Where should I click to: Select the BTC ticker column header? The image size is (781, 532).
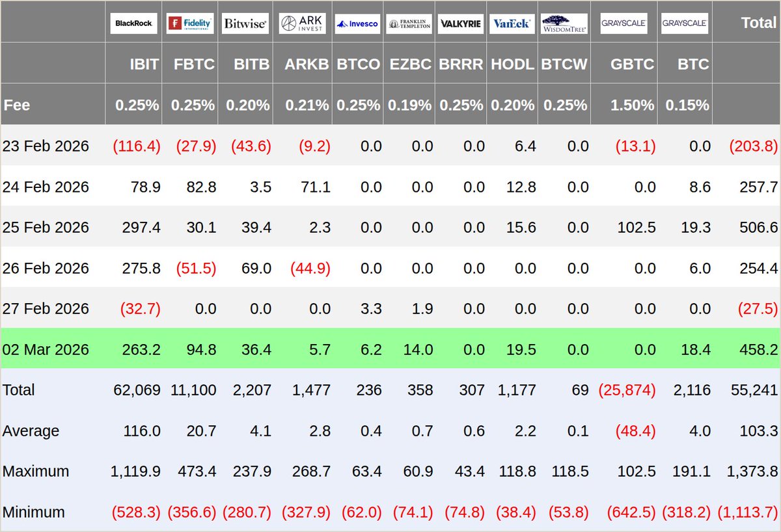694,64
